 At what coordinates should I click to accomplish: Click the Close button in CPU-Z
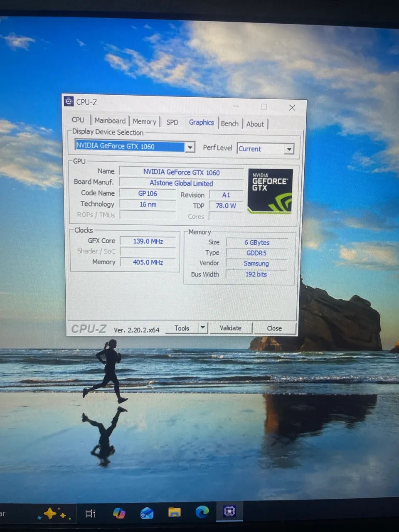tap(274, 328)
